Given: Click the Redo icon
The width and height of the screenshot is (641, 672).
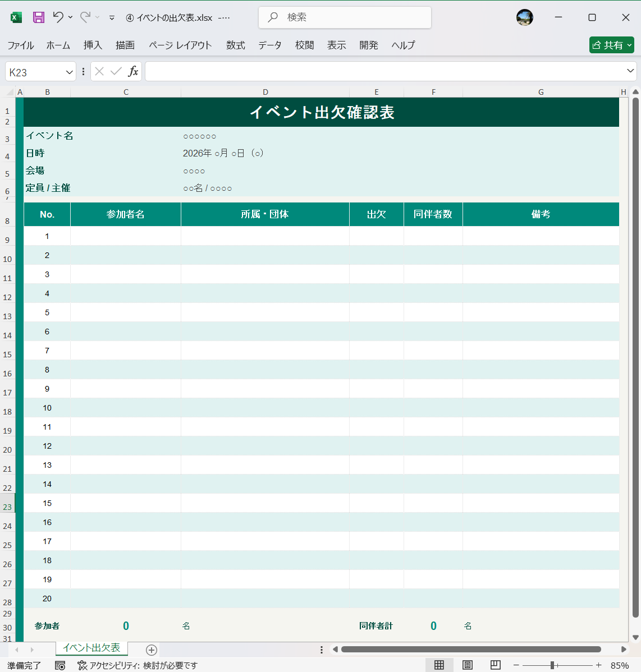Looking at the screenshot, I should coord(84,17).
